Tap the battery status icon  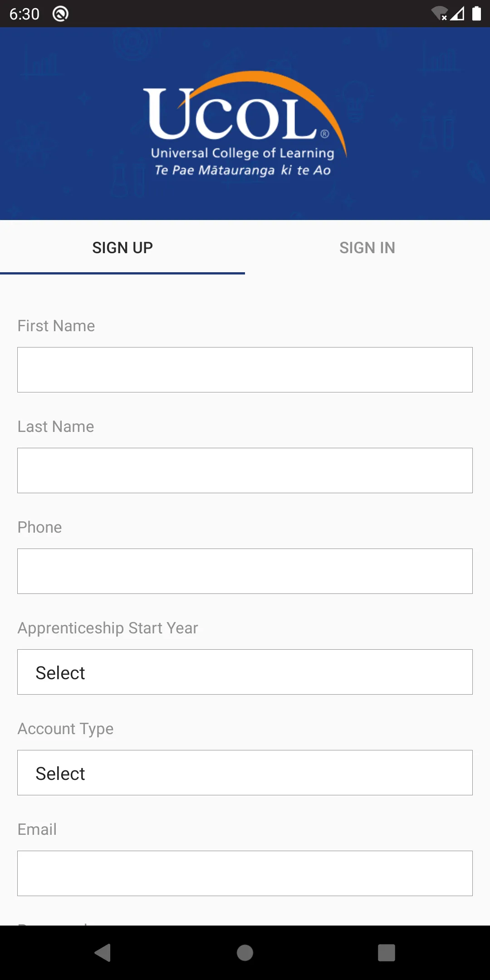(476, 14)
